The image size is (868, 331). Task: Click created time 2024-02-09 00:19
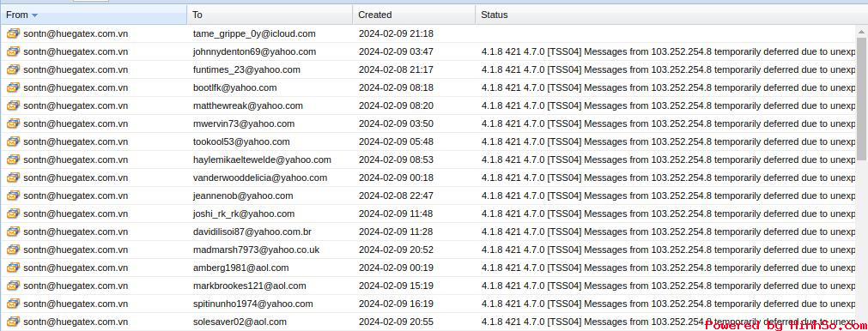click(x=396, y=268)
